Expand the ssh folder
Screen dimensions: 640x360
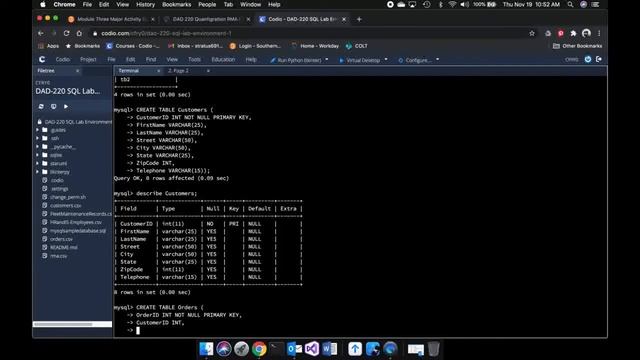point(38,138)
